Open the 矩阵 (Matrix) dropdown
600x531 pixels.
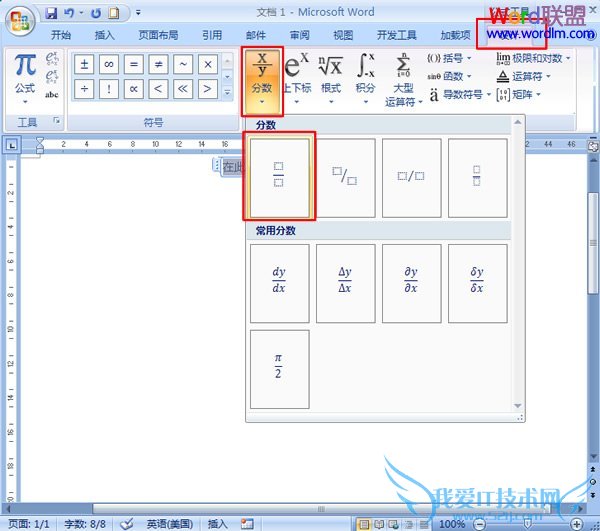click(518, 94)
